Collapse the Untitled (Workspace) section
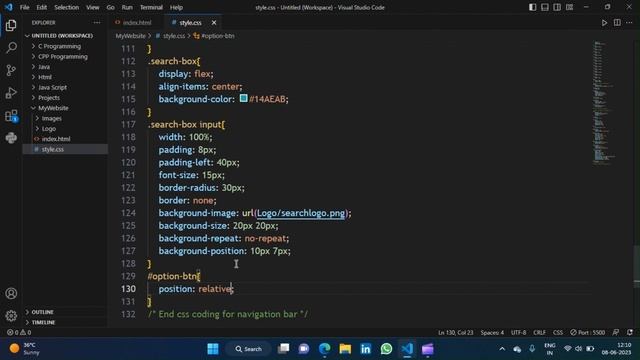 click(62, 36)
